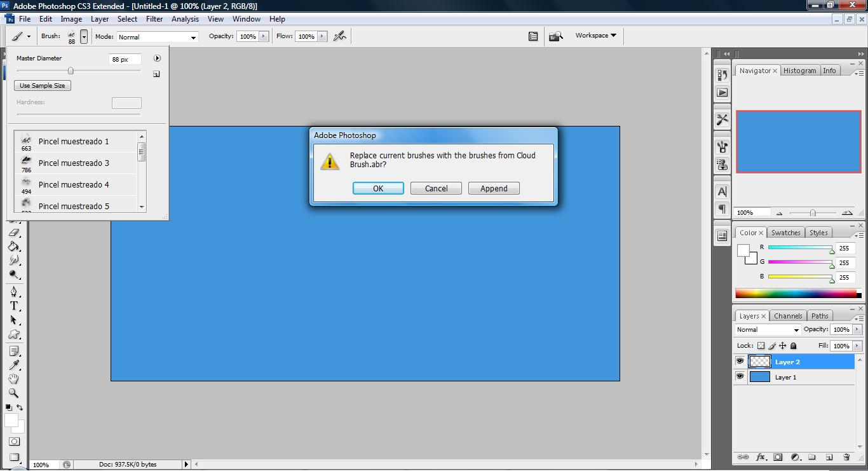
Task: Reset default foreground and background colors icon
Action: 8,407
